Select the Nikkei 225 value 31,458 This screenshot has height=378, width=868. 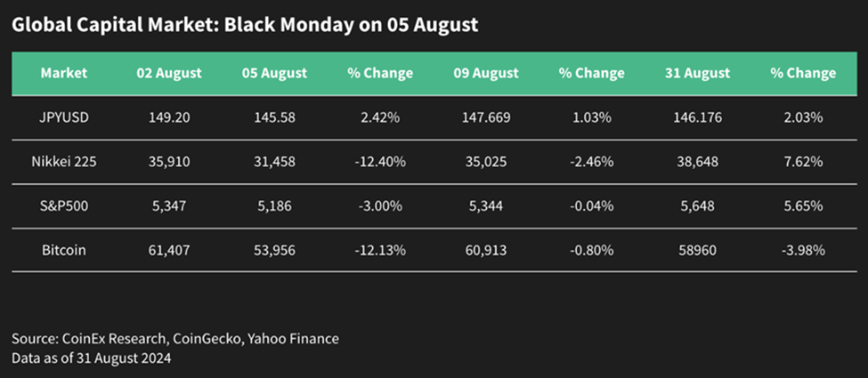tap(274, 161)
